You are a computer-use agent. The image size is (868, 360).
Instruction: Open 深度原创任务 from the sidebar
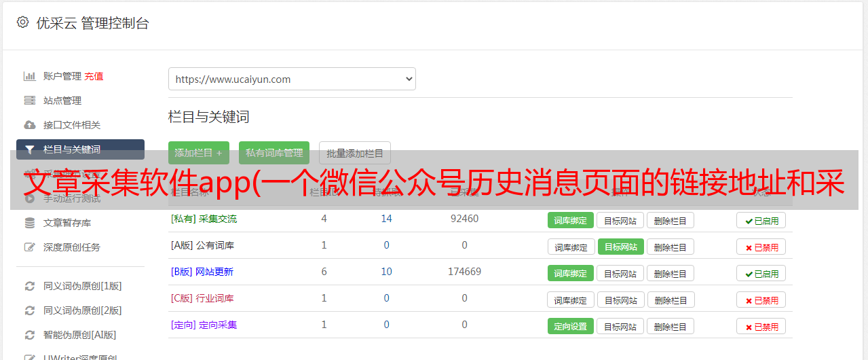(x=72, y=247)
